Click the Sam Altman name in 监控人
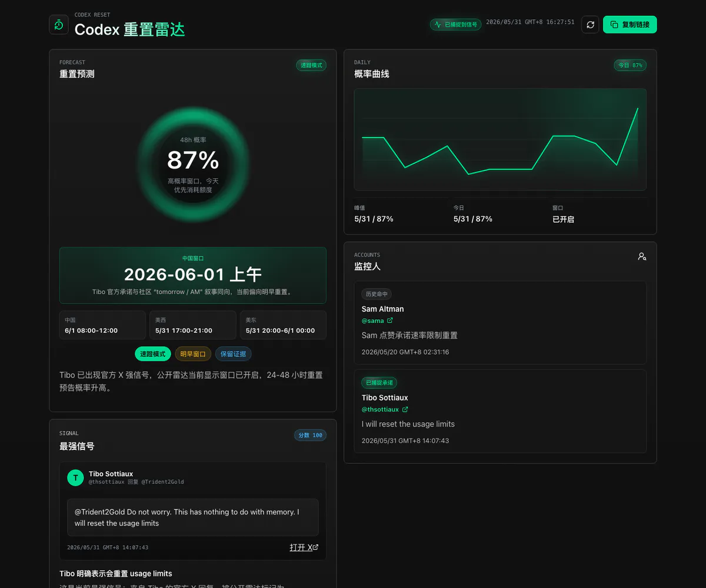Image resolution: width=706 pixels, height=588 pixels. tap(383, 309)
